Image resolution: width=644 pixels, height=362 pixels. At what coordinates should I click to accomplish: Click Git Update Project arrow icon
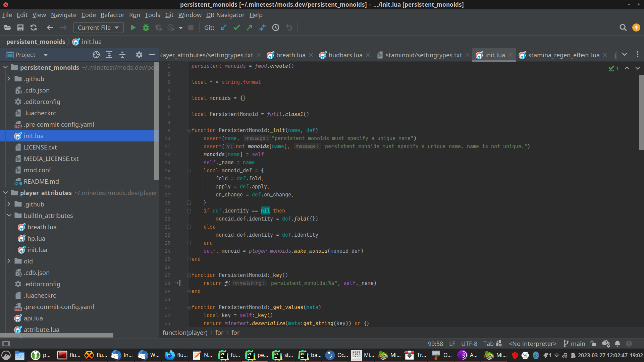223,28
